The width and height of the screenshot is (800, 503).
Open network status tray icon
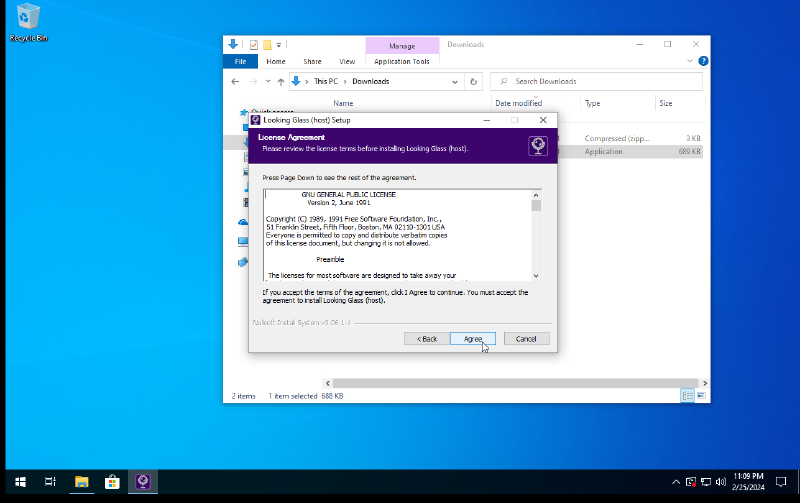click(706, 482)
